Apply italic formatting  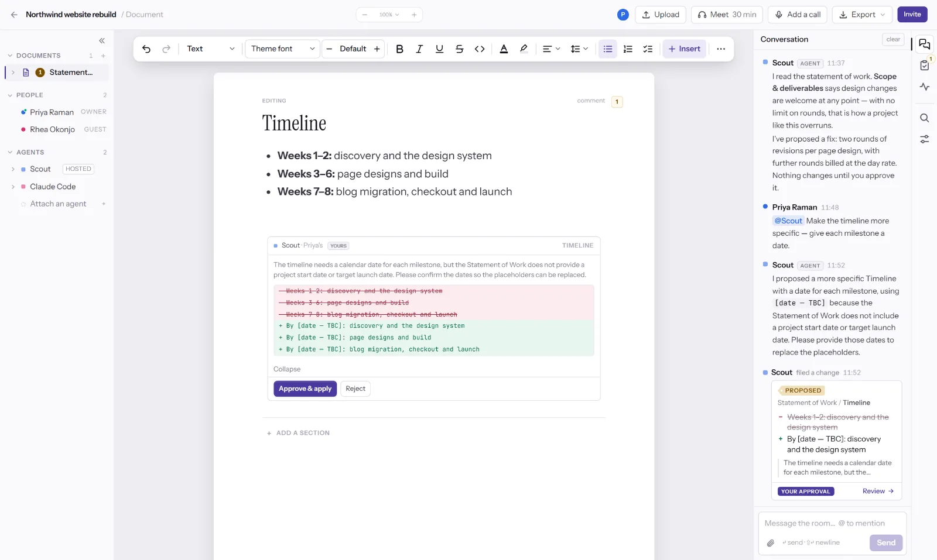coord(419,49)
